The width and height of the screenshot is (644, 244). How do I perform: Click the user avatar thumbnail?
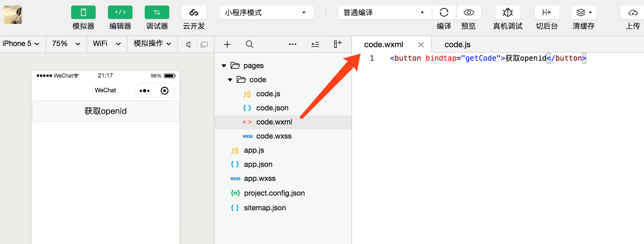click(x=13, y=15)
